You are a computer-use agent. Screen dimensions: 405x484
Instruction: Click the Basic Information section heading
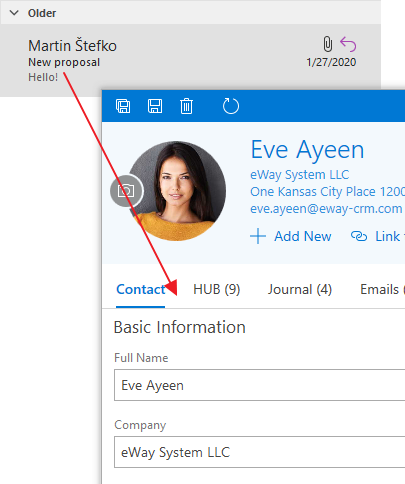[x=180, y=327]
